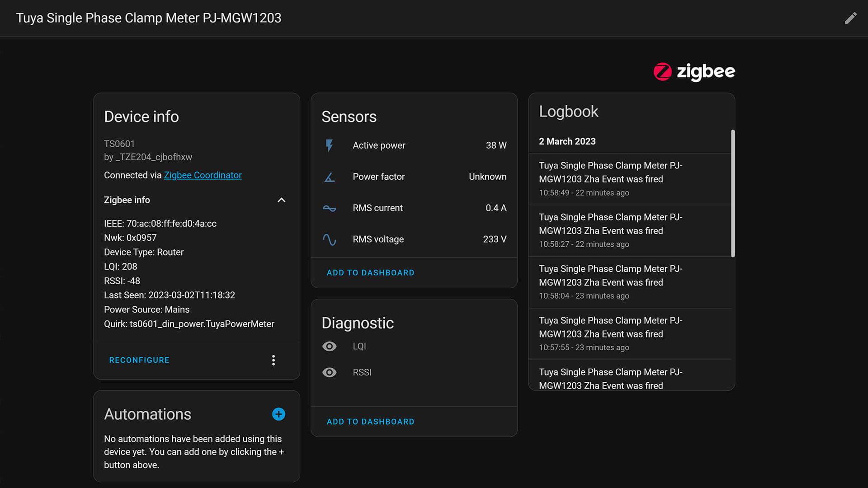Open the 10:58:27 logbook entry
Image resolution: width=868 pixels, height=488 pixels.
[x=630, y=231]
